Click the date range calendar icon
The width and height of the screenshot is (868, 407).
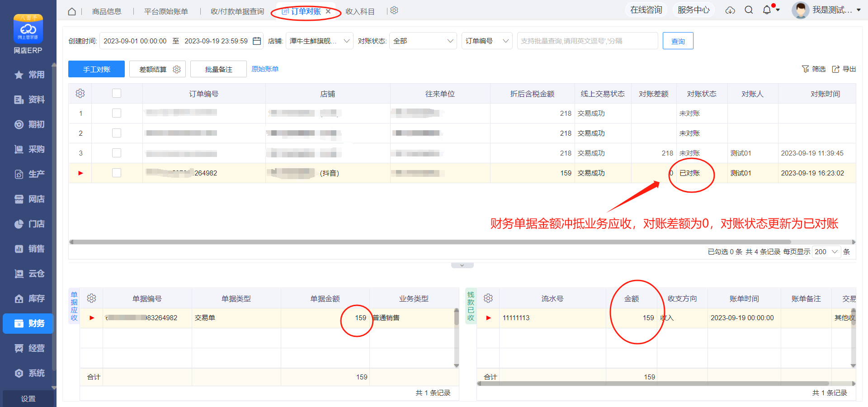click(257, 41)
